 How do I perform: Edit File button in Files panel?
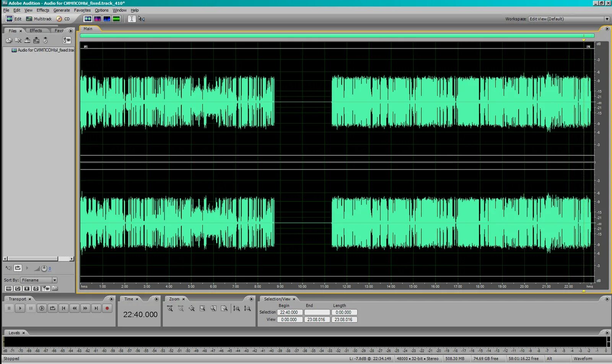click(x=27, y=40)
